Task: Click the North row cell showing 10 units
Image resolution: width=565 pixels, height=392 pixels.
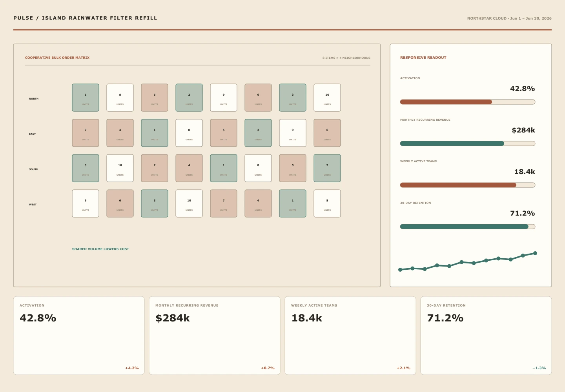Action: pyautogui.click(x=327, y=98)
